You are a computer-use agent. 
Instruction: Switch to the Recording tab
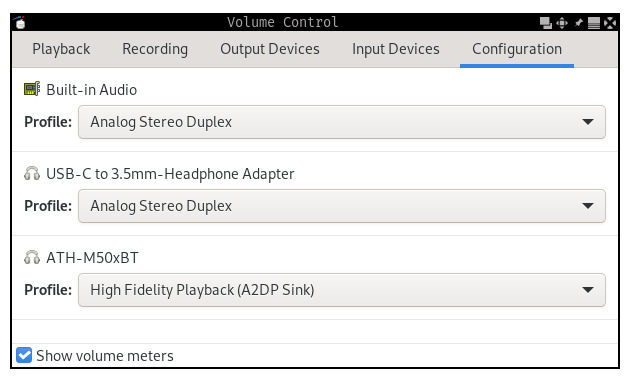pyautogui.click(x=155, y=49)
